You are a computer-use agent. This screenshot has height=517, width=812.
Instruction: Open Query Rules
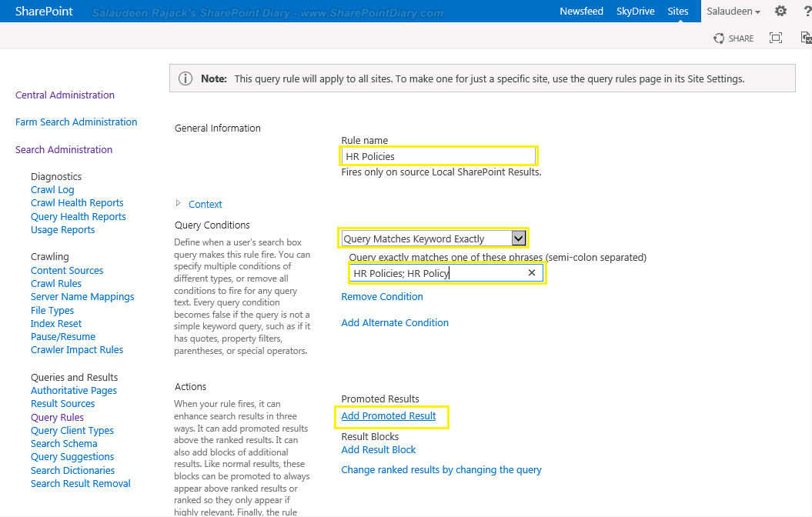coord(57,417)
